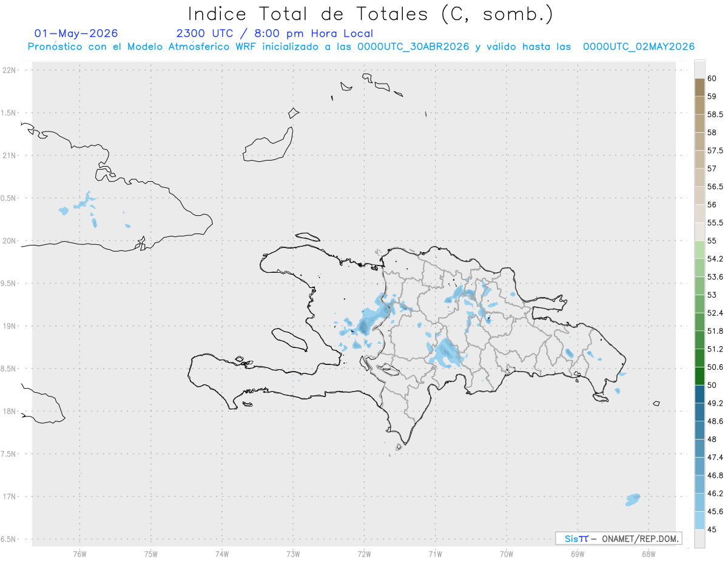Click the 72W longitude axis label
728x562 pixels.
click(364, 554)
